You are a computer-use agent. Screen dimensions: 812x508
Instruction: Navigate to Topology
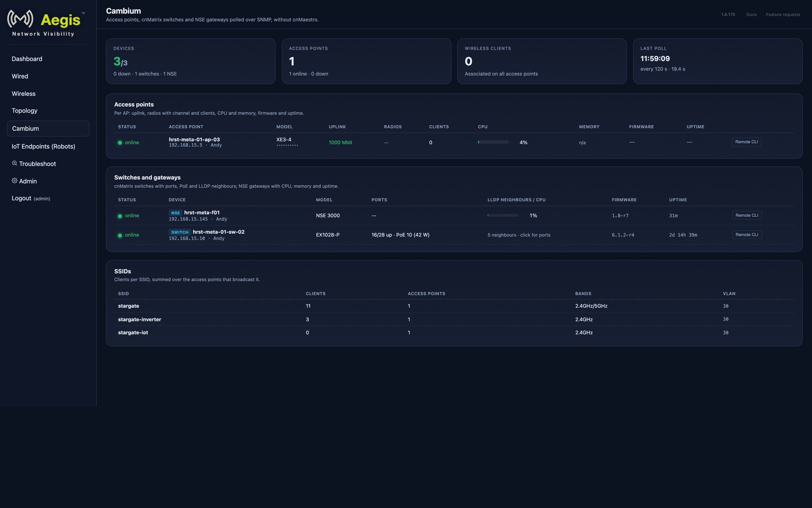[x=24, y=111]
